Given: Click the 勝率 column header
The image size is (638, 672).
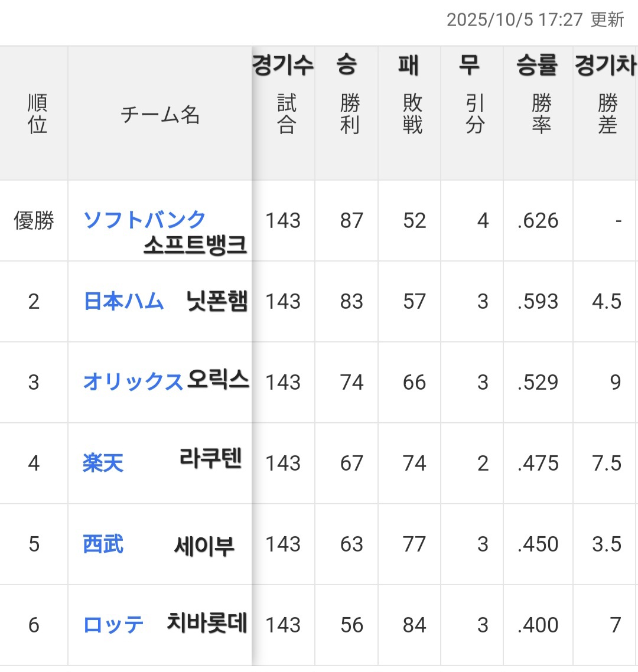Looking at the screenshot, I should 542,114.
